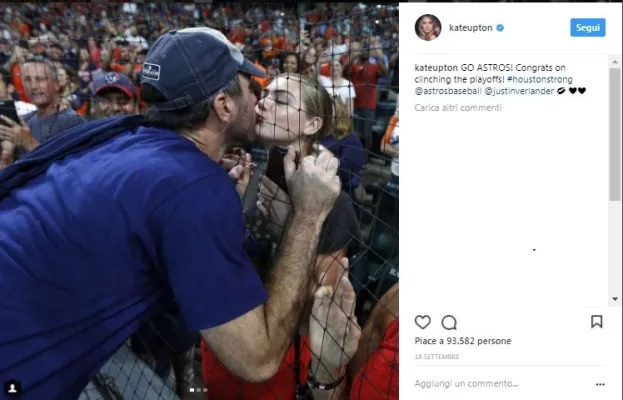Viewport: 623px width, 400px height.
Task: Select the second carousel dot indicator
Action: pos(198,390)
